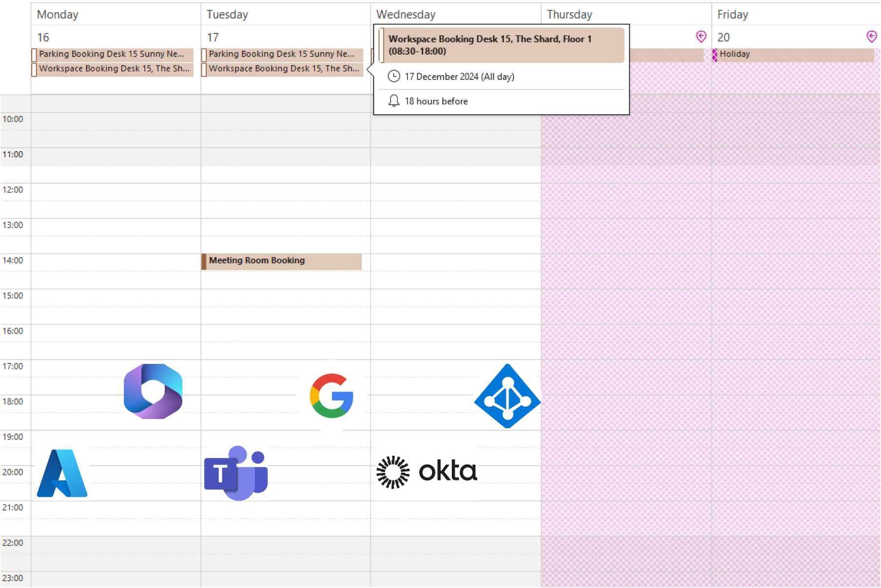Image resolution: width=881 pixels, height=588 pixels.
Task: Click the '18 hours before' reminder text
Action: [436, 101]
